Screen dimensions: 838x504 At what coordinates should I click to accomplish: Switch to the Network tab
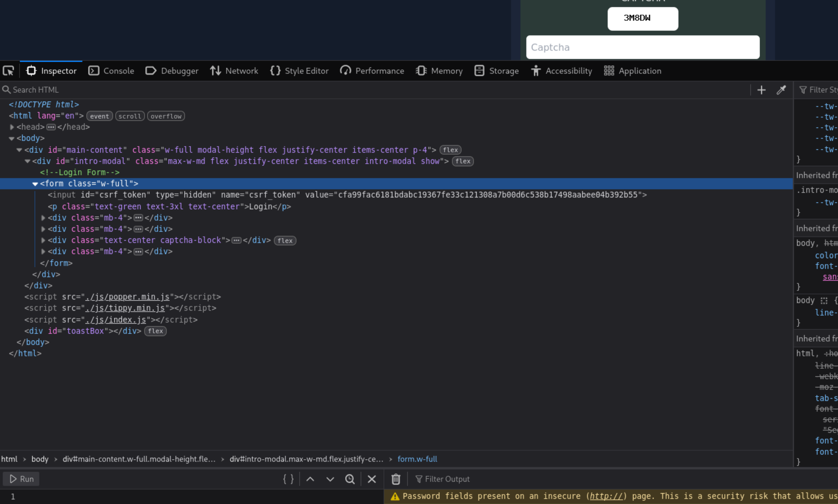(x=234, y=71)
